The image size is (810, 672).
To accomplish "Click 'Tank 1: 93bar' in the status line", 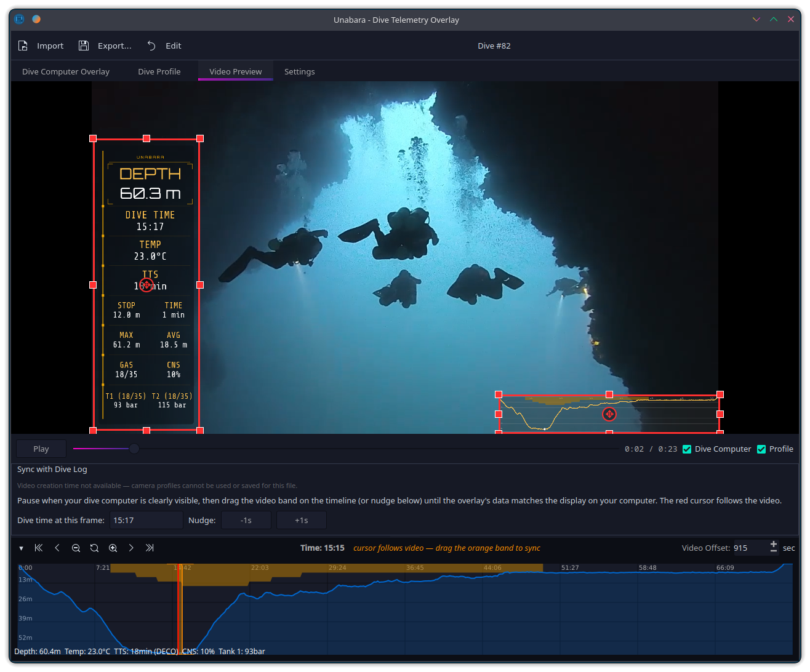I will 242,651.
